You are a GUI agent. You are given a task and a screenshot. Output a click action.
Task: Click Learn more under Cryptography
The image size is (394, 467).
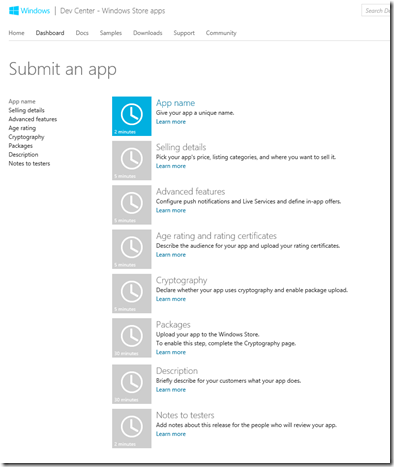pyautogui.click(x=171, y=299)
